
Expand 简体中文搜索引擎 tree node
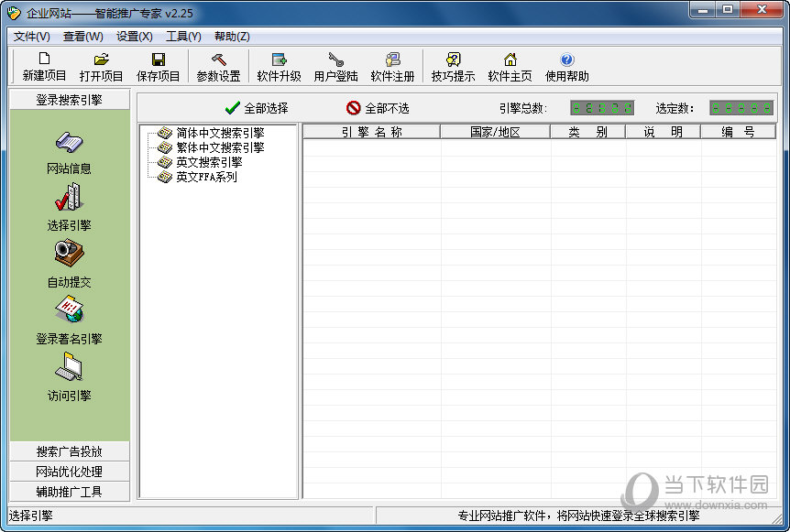coord(220,133)
